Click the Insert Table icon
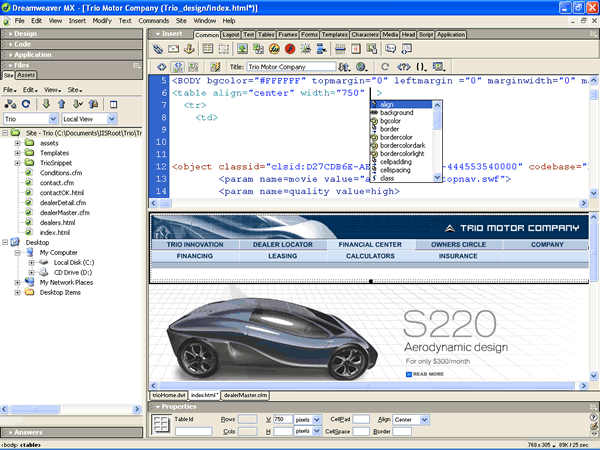 pyautogui.click(x=208, y=49)
